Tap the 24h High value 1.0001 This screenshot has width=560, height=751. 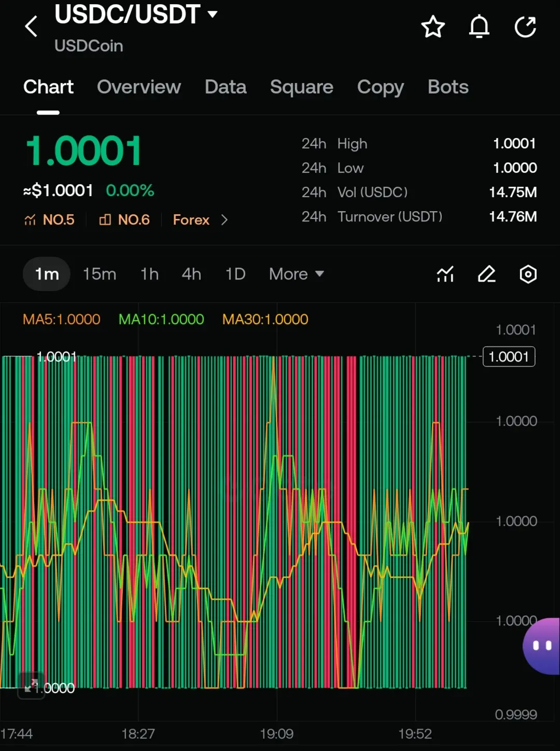[514, 144]
